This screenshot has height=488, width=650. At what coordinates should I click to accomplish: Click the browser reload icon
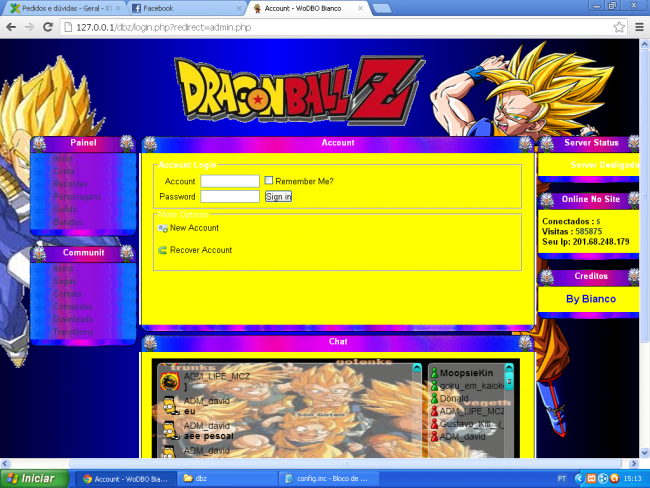click(x=50, y=27)
